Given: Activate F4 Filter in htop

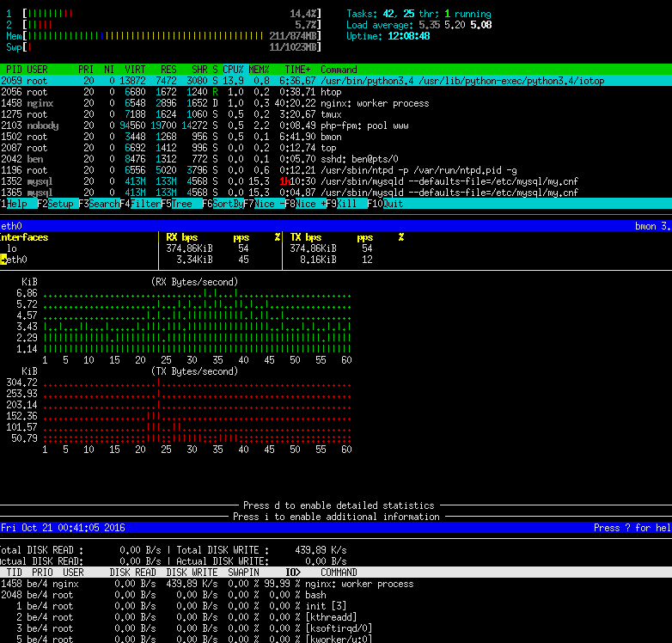Looking at the screenshot, I should pyautogui.click(x=141, y=204).
